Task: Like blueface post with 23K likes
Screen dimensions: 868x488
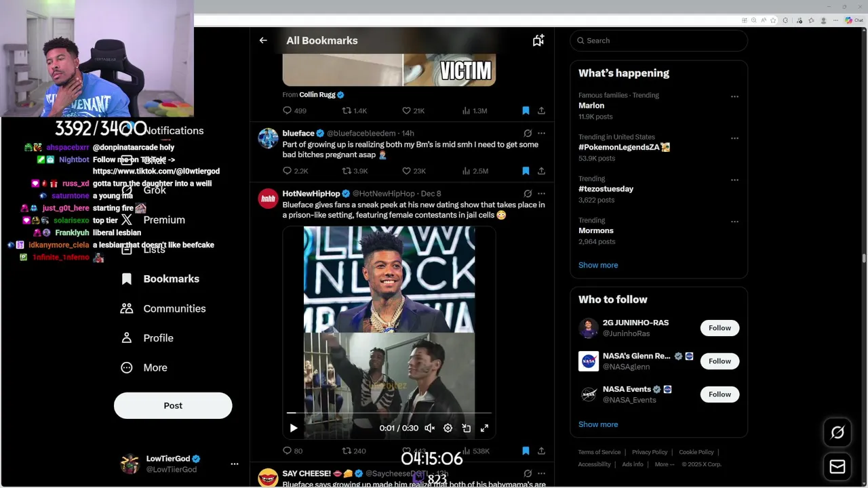Action: point(414,171)
